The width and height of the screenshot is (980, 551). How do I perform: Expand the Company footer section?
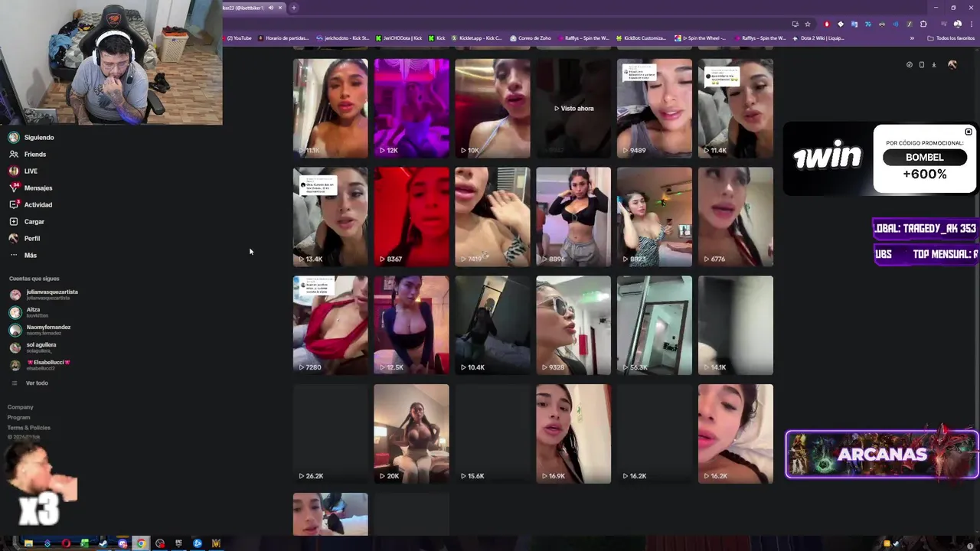click(x=21, y=407)
